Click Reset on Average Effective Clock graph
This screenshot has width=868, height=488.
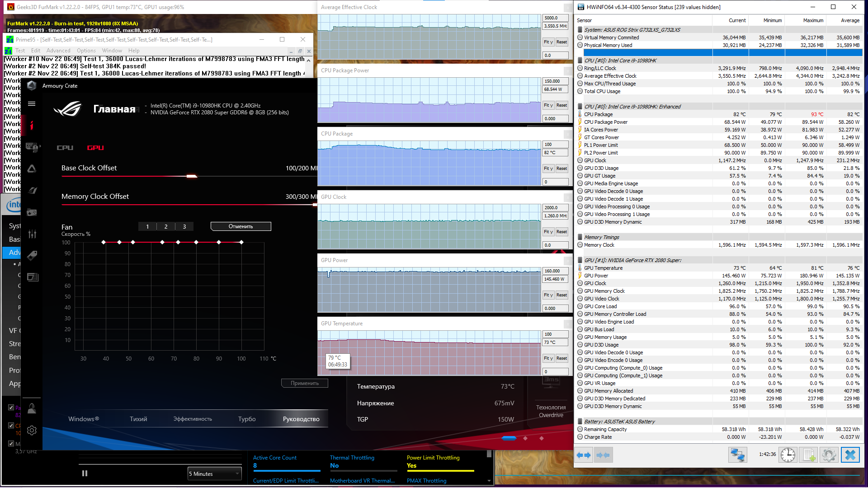[x=561, y=42]
